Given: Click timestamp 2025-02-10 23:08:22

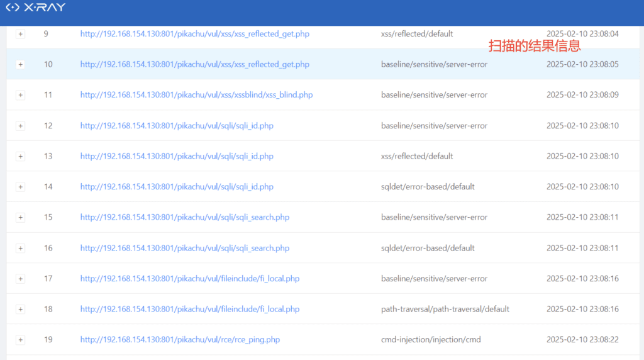Looking at the screenshot, I should 582,339.
